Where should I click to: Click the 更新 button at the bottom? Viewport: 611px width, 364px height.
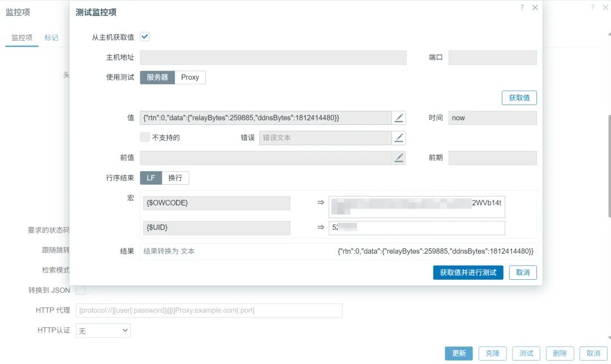(x=459, y=353)
